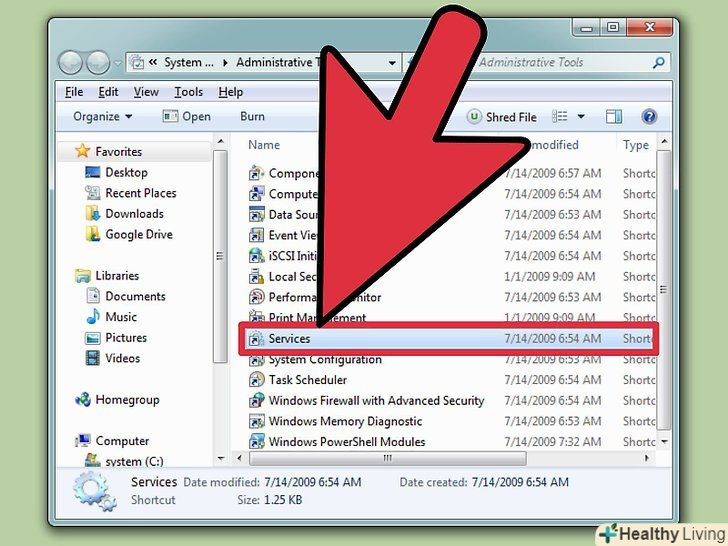
Task: Open the View menu
Action: (146, 92)
